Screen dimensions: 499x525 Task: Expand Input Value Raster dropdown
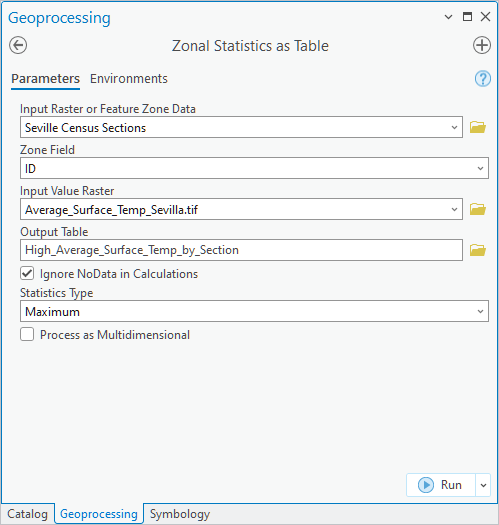454,209
